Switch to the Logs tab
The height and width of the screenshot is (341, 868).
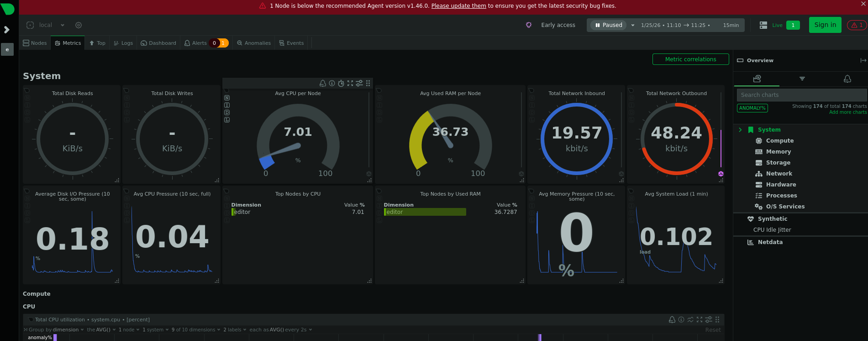(123, 43)
